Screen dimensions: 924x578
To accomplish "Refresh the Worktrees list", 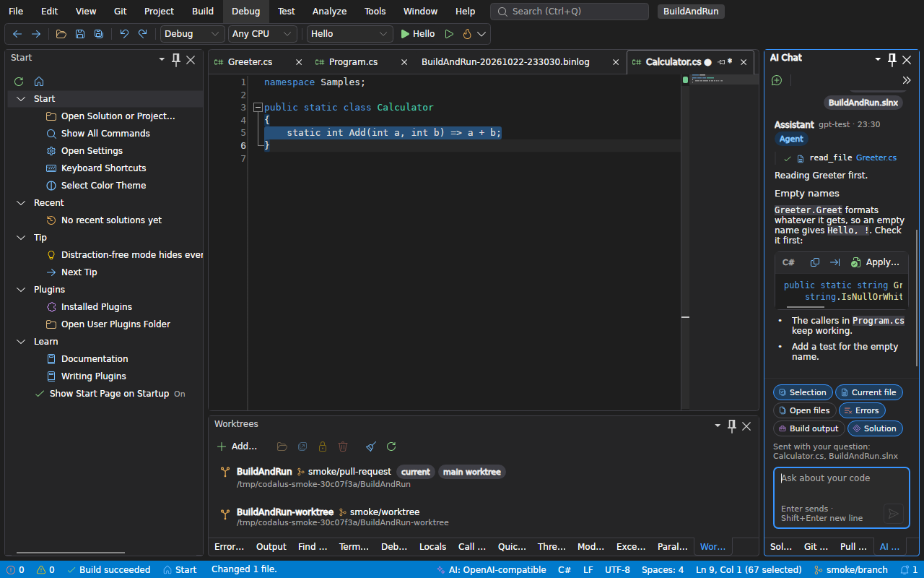I will (x=391, y=447).
